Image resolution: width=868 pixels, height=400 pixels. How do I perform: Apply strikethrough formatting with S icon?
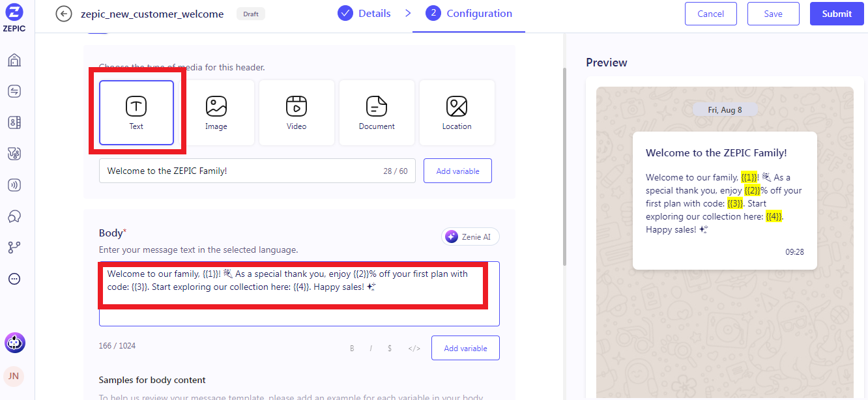coord(390,349)
